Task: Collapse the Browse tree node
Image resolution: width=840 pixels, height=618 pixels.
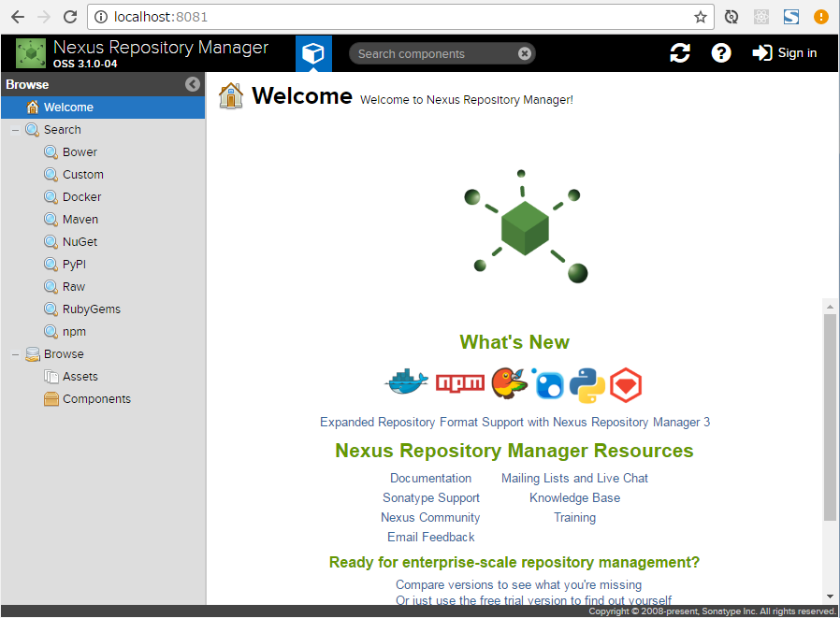Action: pyautogui.click(x=13, y=353)
